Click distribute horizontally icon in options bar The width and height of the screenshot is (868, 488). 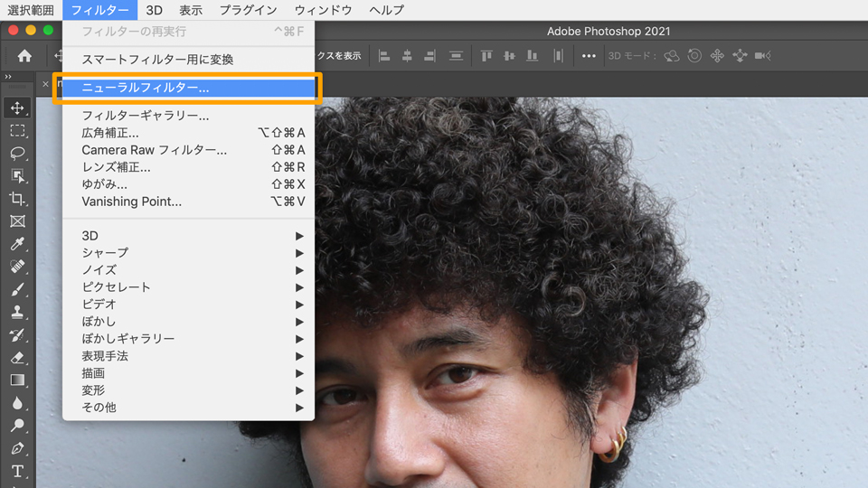point(558,55)
